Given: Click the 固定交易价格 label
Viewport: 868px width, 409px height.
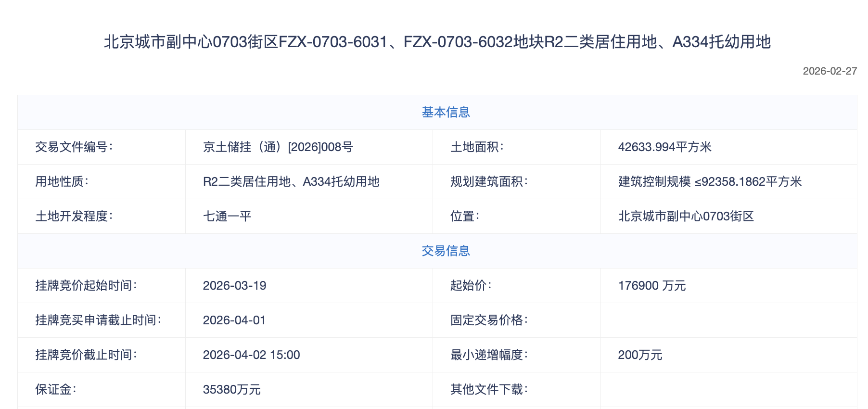Looking at the screenshot, I should [489, 320].
